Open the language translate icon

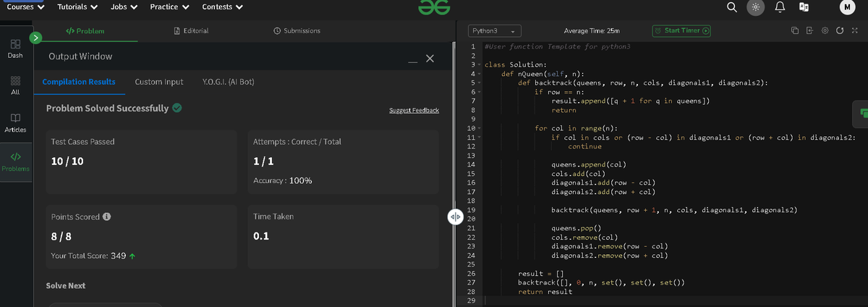tap(803, 7)
